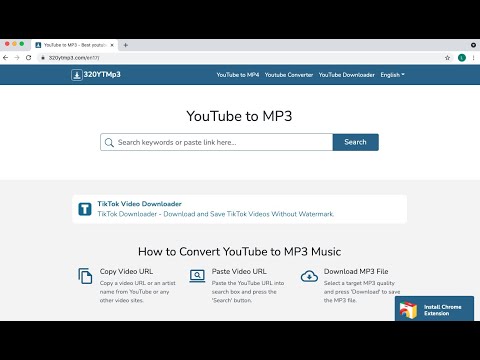The height and width of the screenshot is (360, 480).
Task: Open the green profile avatar in Chrome
Action: tap(462, 58)
